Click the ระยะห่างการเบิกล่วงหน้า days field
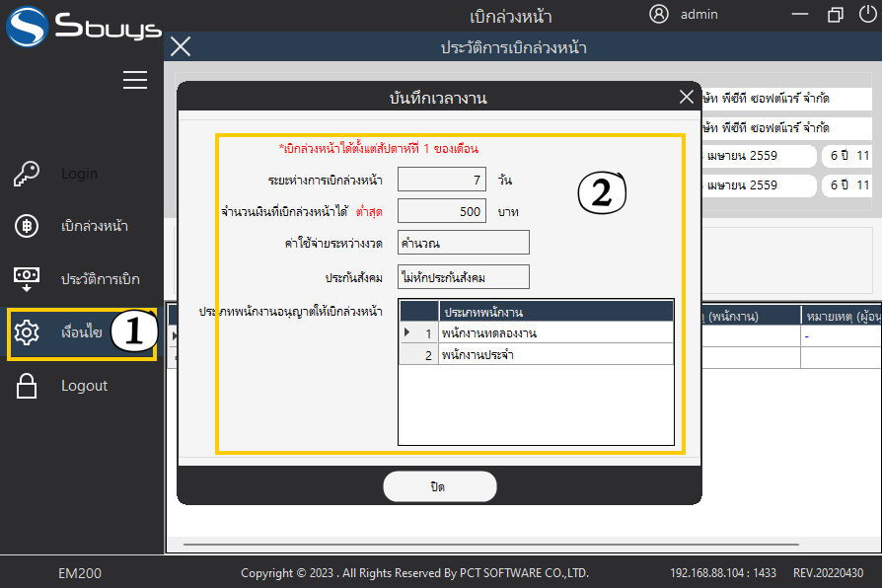882x588 pixels. click(x=442, y=180)
